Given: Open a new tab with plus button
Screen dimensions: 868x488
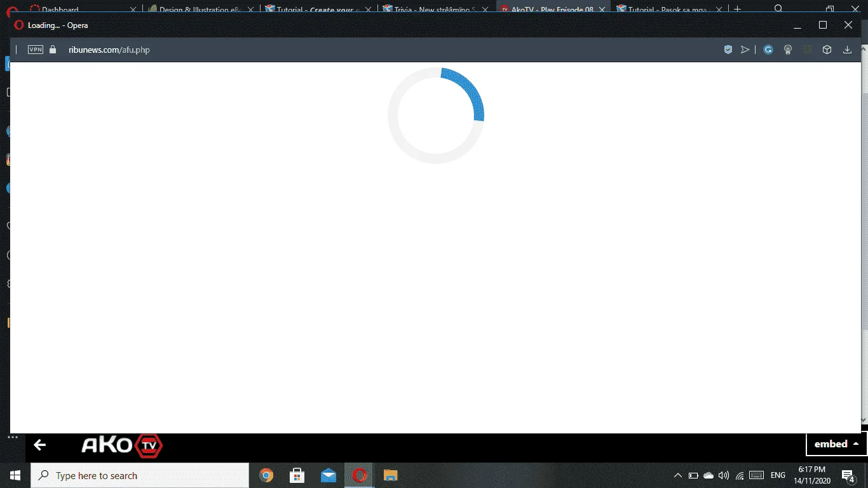Looking at the screenshot, I should click(738, 10).
